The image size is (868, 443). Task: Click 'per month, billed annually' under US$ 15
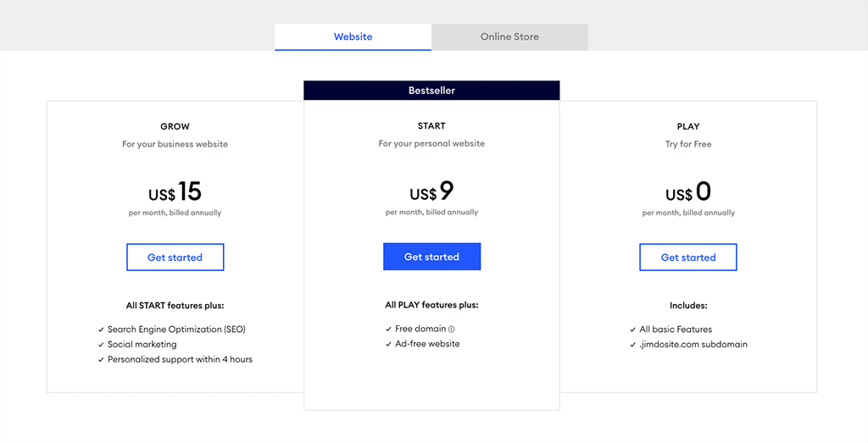(x=175, y=213)
